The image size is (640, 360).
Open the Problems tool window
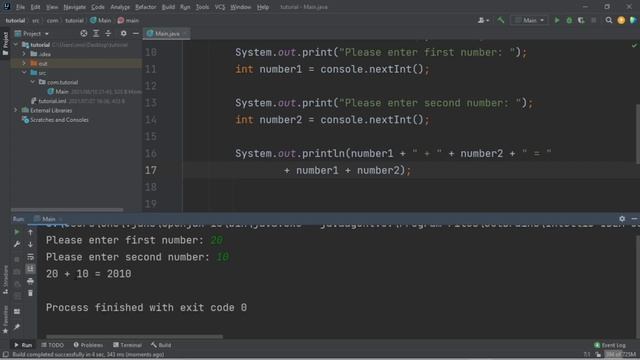88,345
